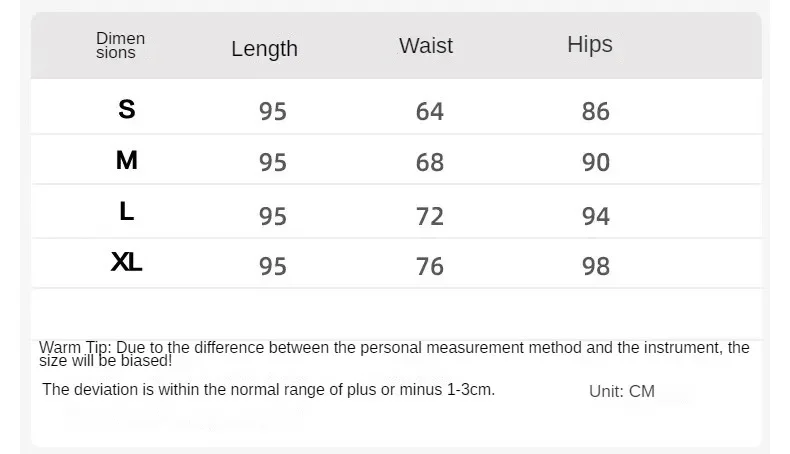Click the waist value 76
This screenshot has width=790, height=454.
[x=429, y=266]
